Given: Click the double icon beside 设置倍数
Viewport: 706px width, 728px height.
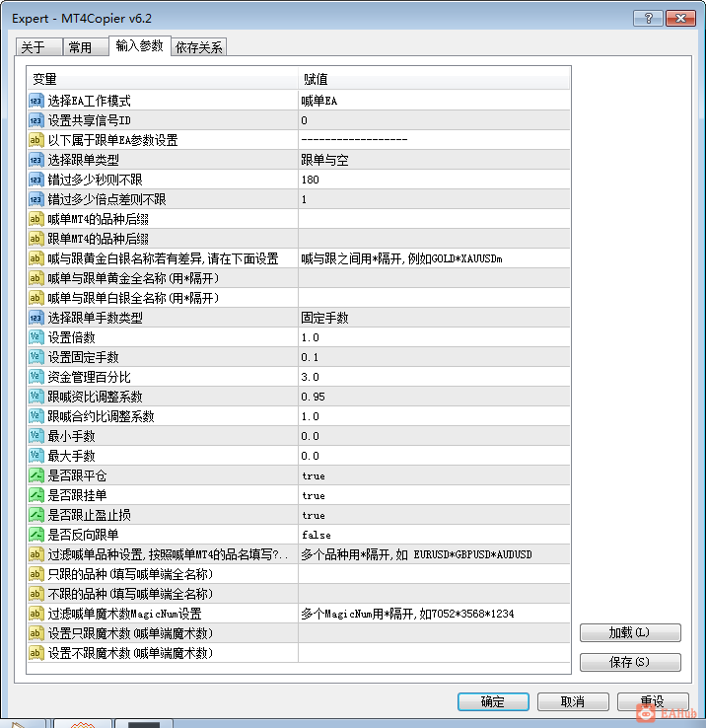Looking at the screenshot, I should coord(36,337).
